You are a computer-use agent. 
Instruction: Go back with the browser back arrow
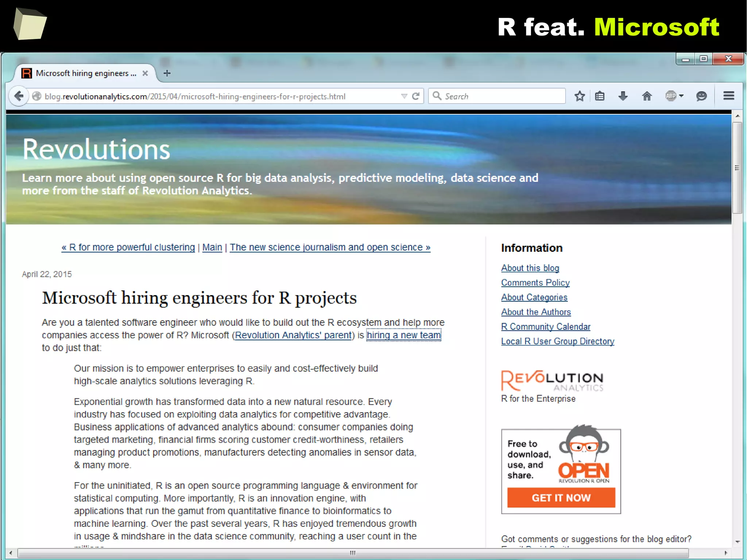pyautogui.click(x=19, y=96)
